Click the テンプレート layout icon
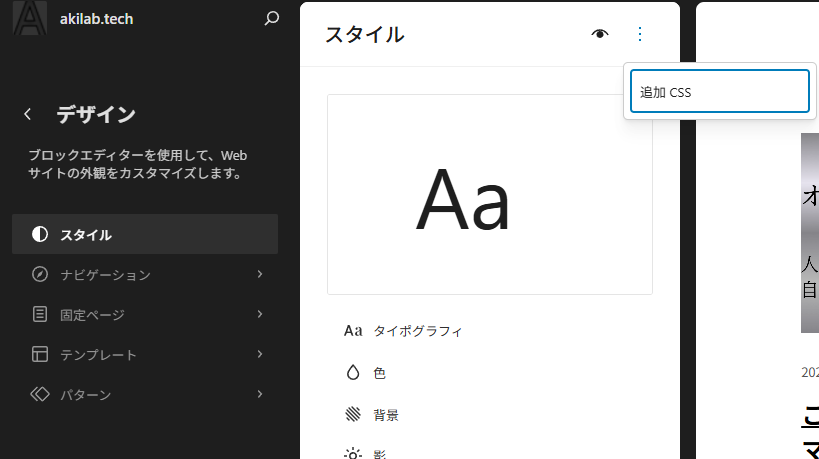Image resolution: width=819 pixels, height=459 pixels. pyautogui.click(x=40, y=354)
